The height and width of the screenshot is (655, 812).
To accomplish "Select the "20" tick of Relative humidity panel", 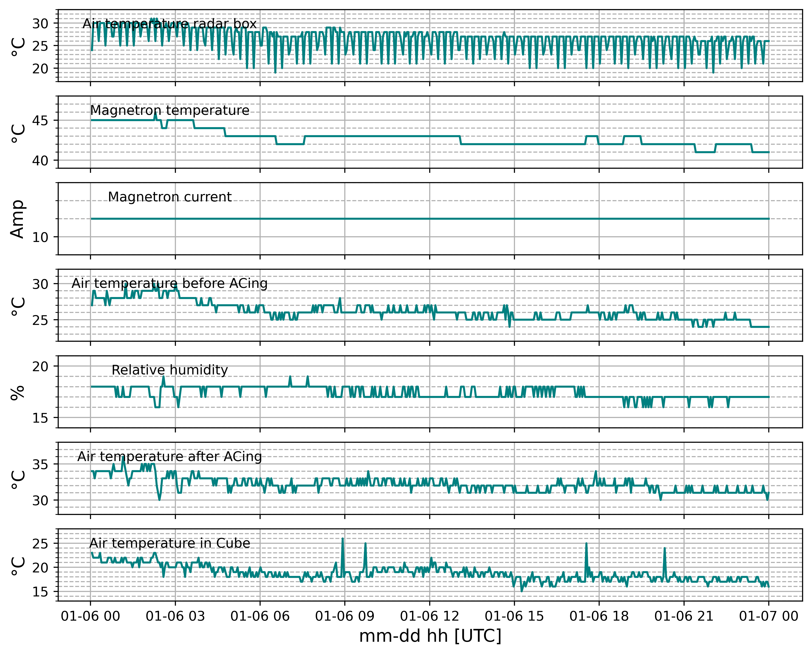I will tap(40, 366).
